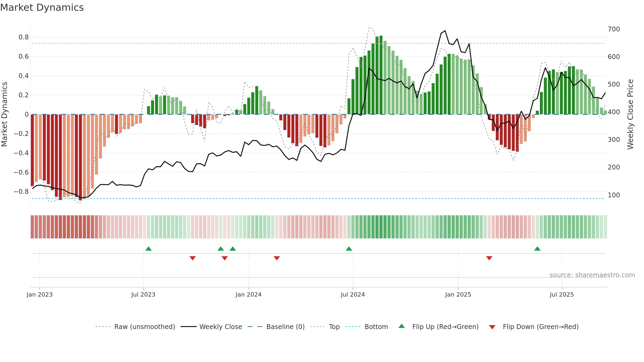Viewport: 644px width, 362px height.
Task: Click the red flip-down marker after Jan 2025
Action: coord(489,258)
